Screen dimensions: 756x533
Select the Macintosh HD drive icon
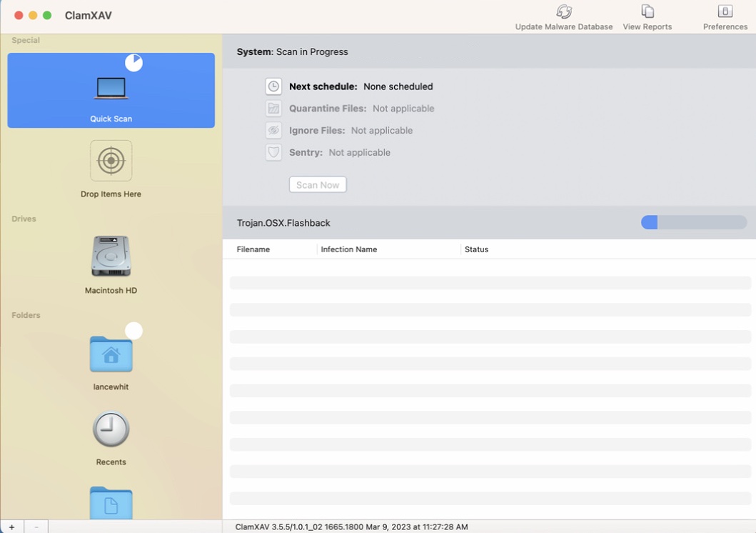click(x=111, y=256)
